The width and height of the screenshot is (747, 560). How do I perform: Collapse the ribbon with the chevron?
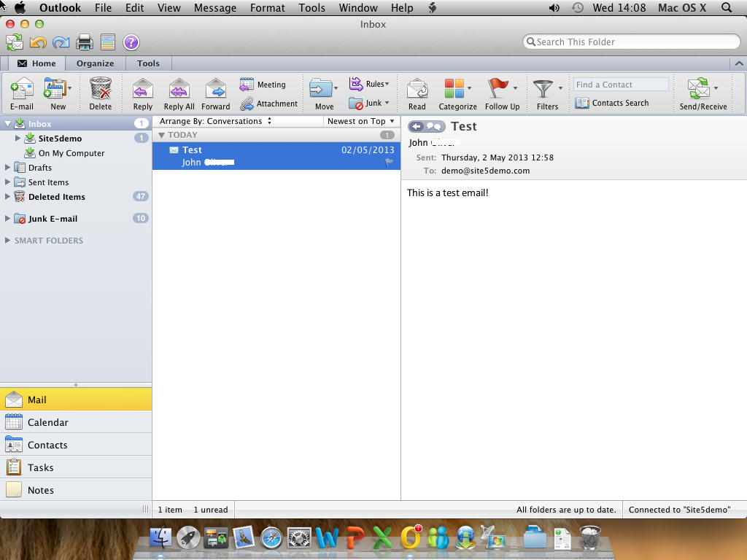739,63
